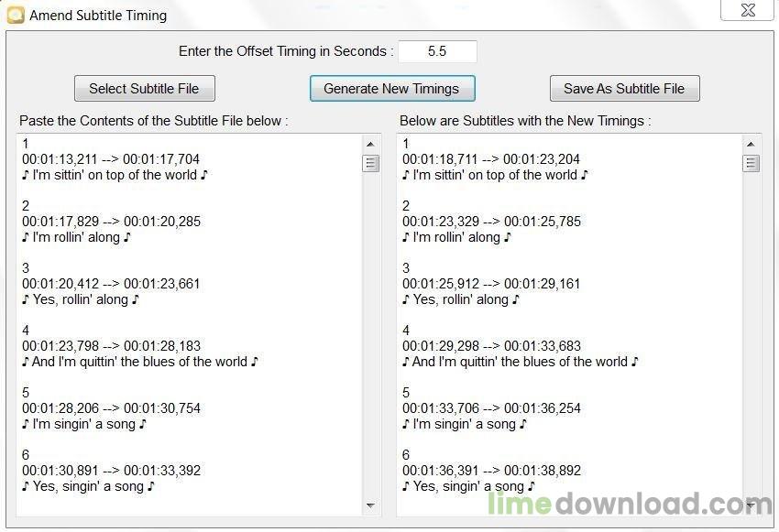Screen dimensions: 779x532
Task: Click the scroll thumb in the source subtitles pane
Action: [371, 164]
